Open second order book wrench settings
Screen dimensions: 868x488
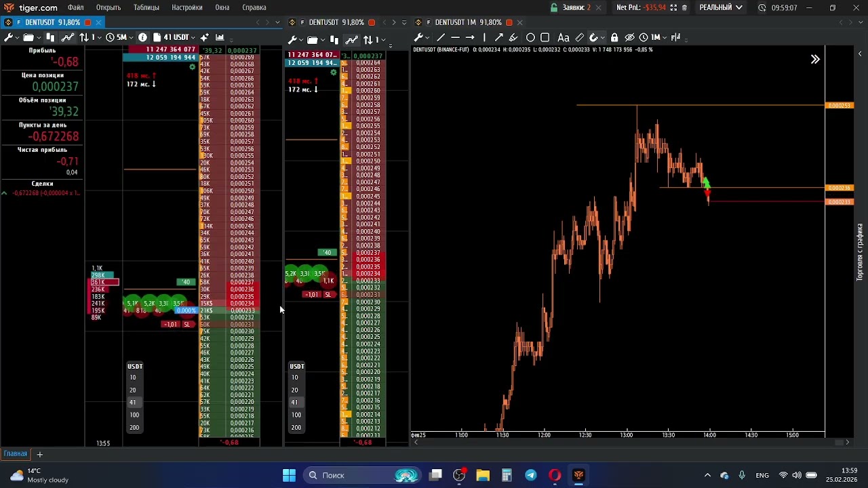[x=293, y=40]
